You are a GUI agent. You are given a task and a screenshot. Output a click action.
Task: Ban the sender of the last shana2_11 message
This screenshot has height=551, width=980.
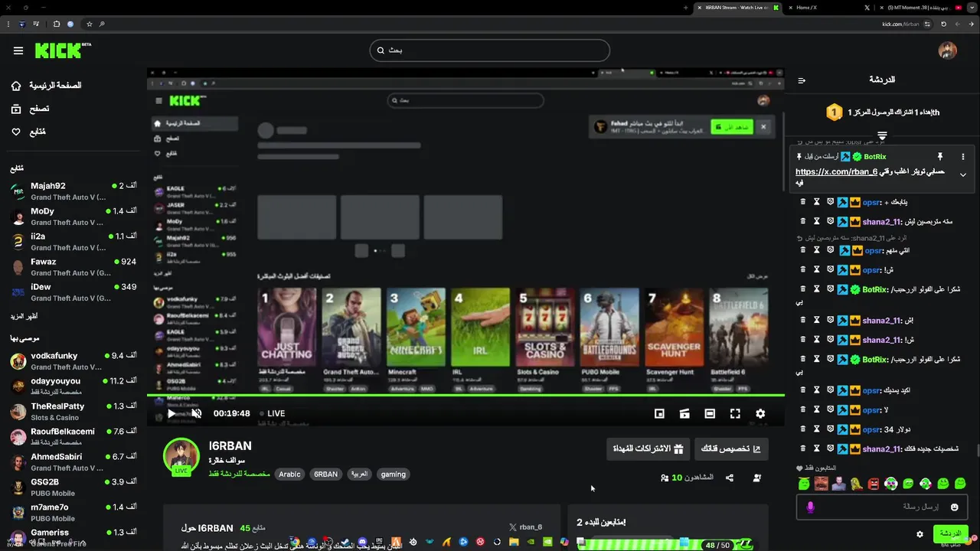tap(830, 449)
